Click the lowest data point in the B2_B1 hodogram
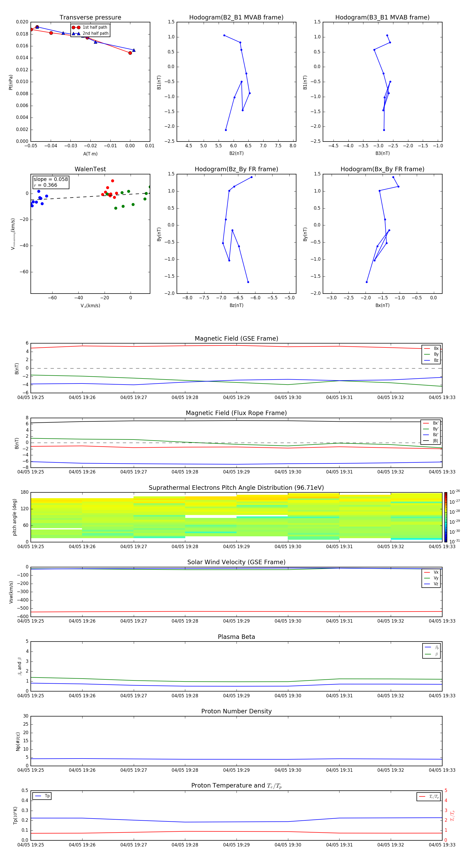 click(x=225, y=130)
